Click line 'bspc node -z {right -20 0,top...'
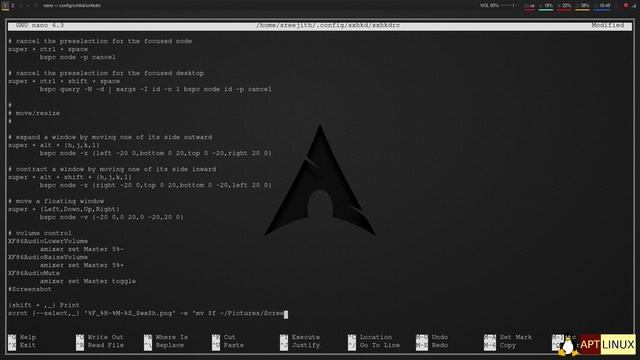Screen dimensions: 640x360 point(156,185)
